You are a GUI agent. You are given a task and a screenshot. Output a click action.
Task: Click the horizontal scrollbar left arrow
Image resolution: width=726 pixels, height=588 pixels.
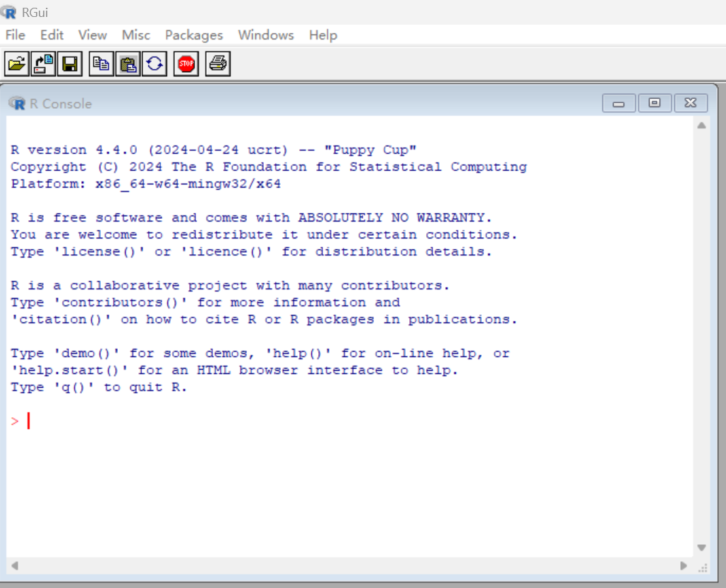15,565
